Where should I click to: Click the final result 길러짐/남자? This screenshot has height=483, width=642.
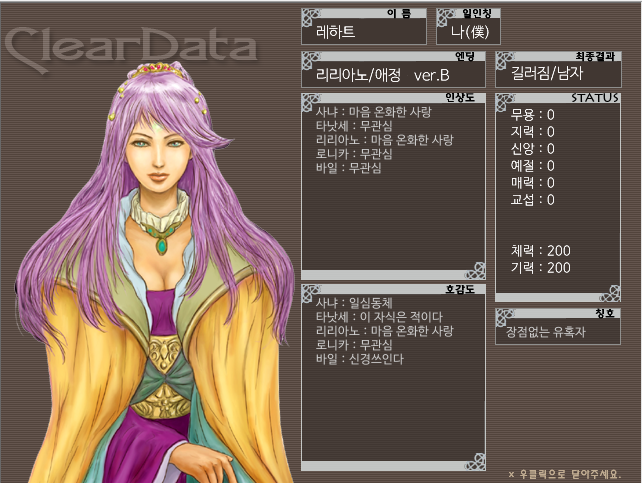547,73
